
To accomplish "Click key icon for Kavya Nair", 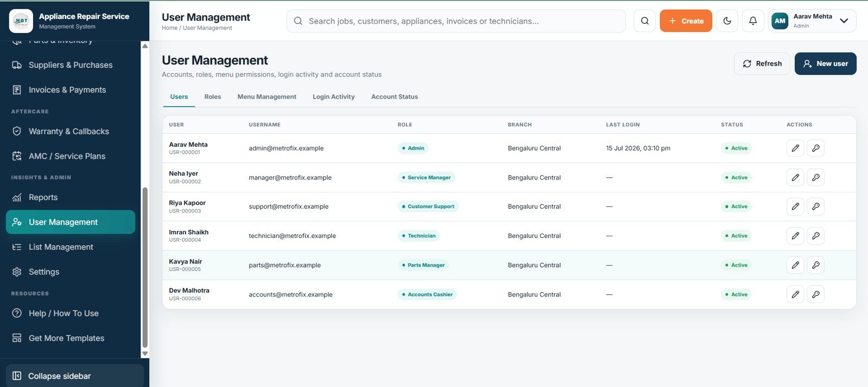I will coord(815,265).
